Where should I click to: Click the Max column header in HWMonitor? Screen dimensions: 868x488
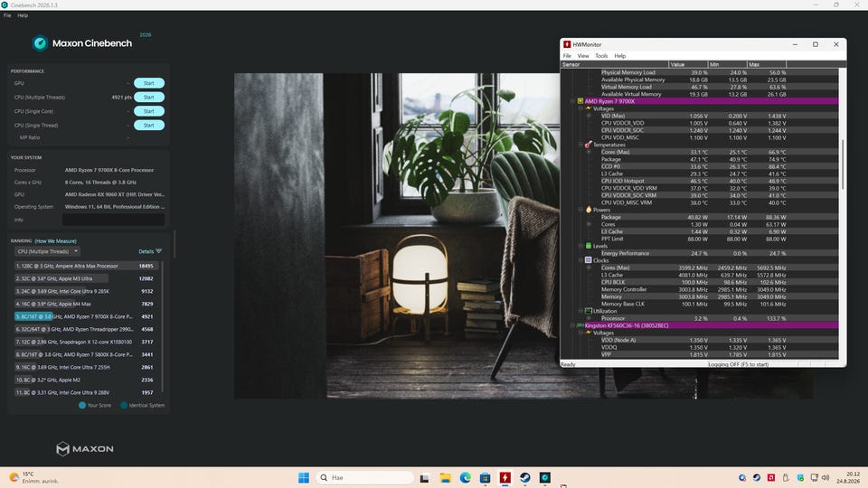pos(767,64)
